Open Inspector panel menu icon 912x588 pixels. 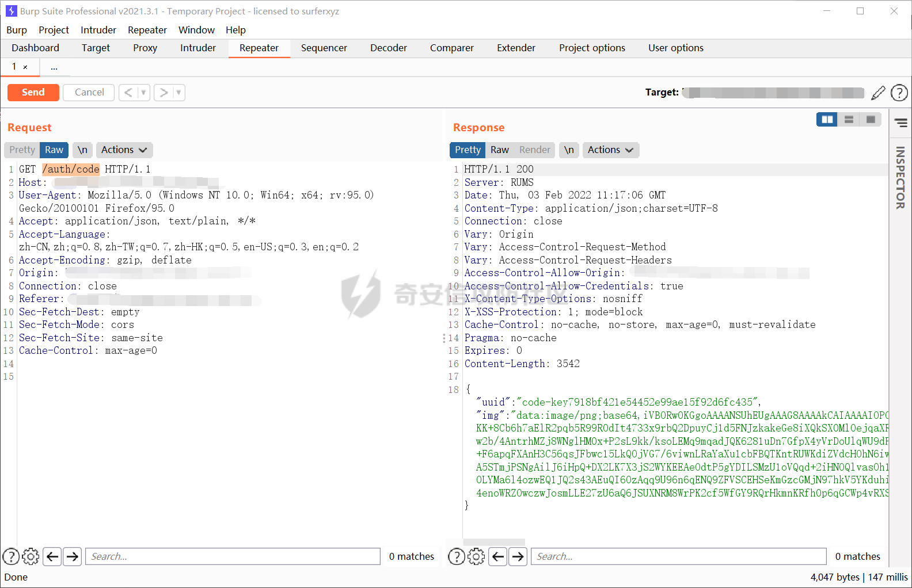click(900, 123)
